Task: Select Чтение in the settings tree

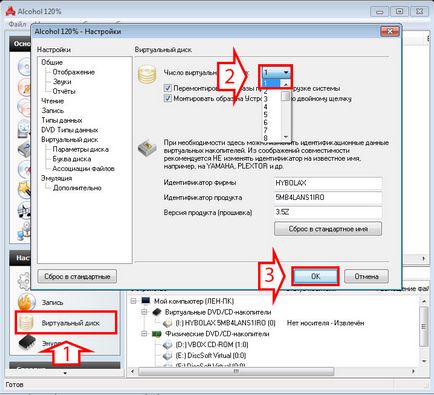Action: 53,101
